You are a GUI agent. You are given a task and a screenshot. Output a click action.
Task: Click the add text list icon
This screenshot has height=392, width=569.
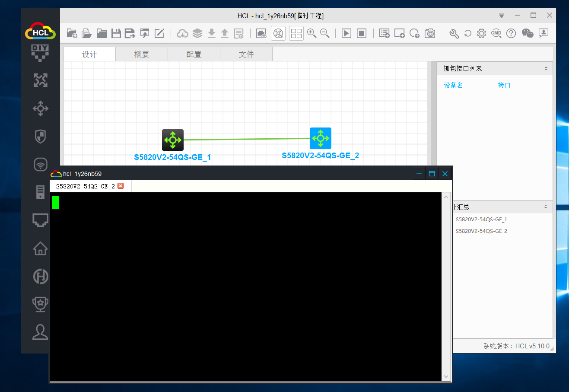[384, 33]
